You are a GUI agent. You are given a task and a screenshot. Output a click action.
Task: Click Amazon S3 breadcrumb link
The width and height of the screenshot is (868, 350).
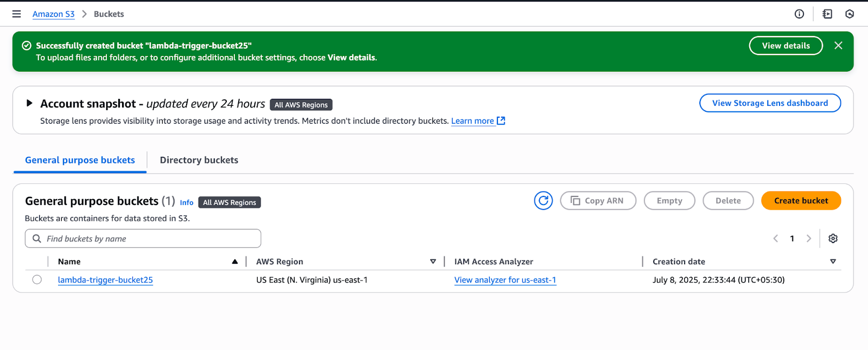click(54, 14)
